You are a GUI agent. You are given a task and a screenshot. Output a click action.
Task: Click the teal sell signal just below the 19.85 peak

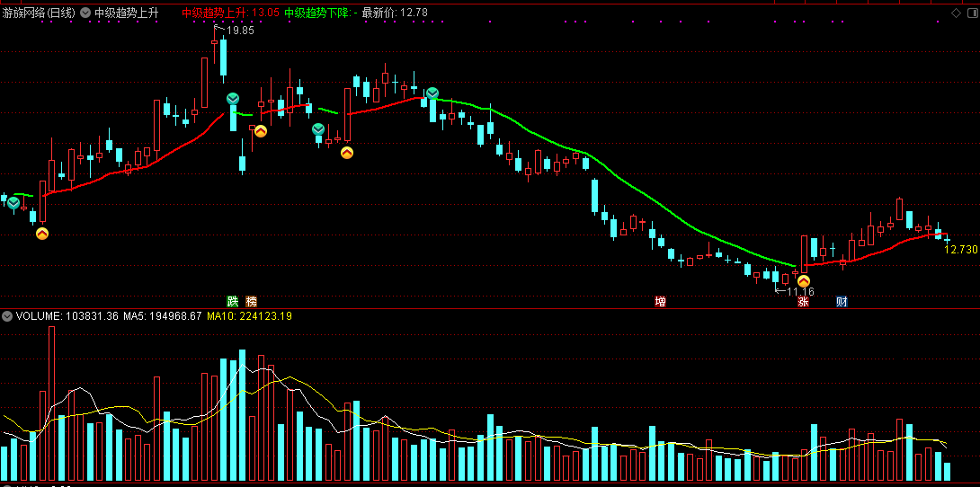point(233,99)
